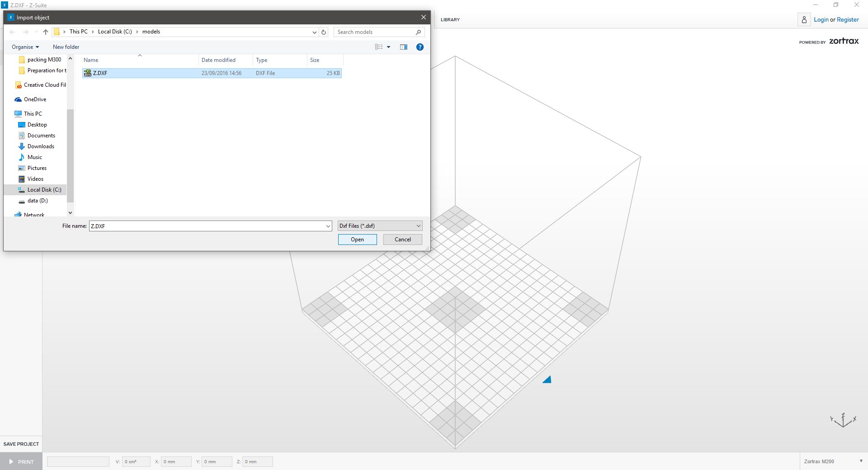Toggle the preview pane icon
This screenshot has height=470, width=868.
point(404,47)
